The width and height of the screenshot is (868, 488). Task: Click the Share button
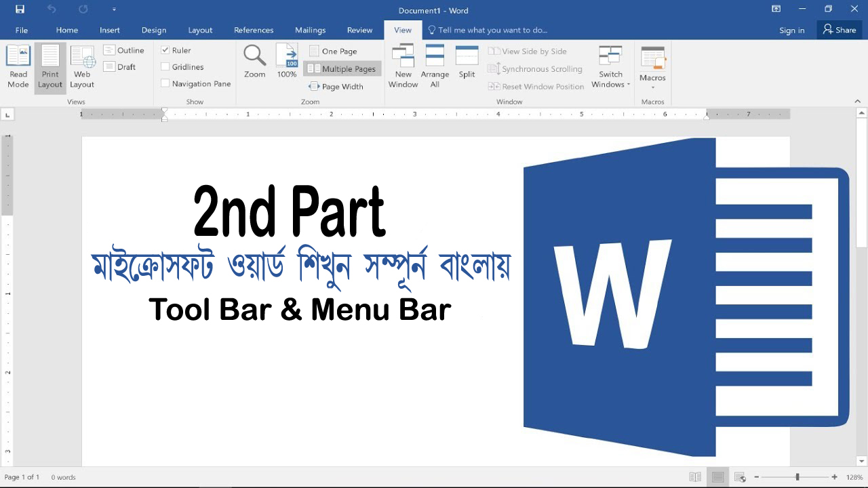pyautogui.click(x=840, y=30)
